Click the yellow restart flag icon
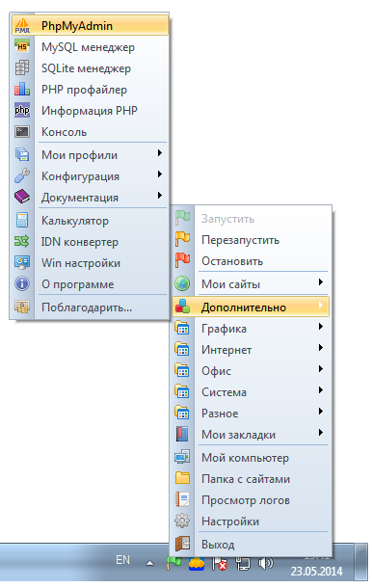The width and height of the screenshot is (372, 588). (182, 239)
